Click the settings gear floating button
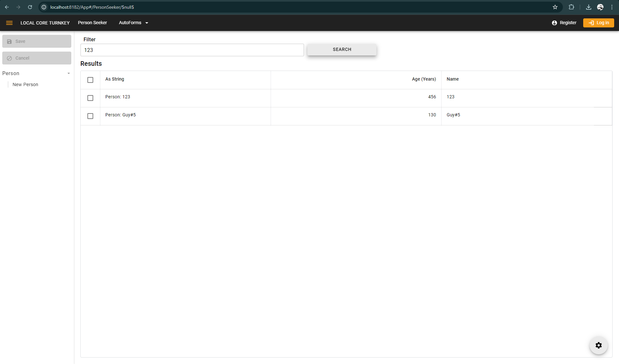 click(x=598, y=345)
